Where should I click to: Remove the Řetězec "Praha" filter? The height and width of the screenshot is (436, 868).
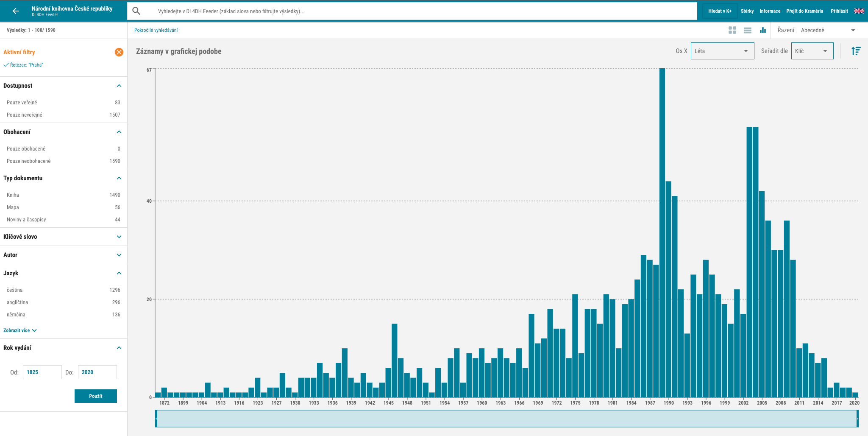[26, 65]
